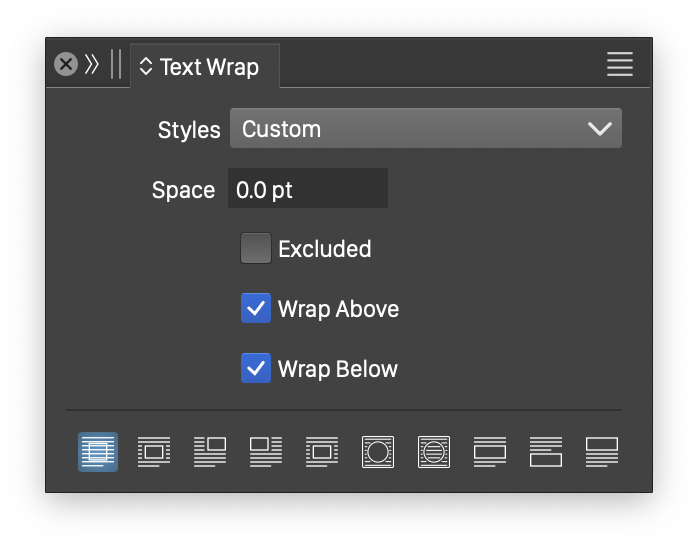
Task: Open the panel hamburger menu
Action: coord(620,65)
